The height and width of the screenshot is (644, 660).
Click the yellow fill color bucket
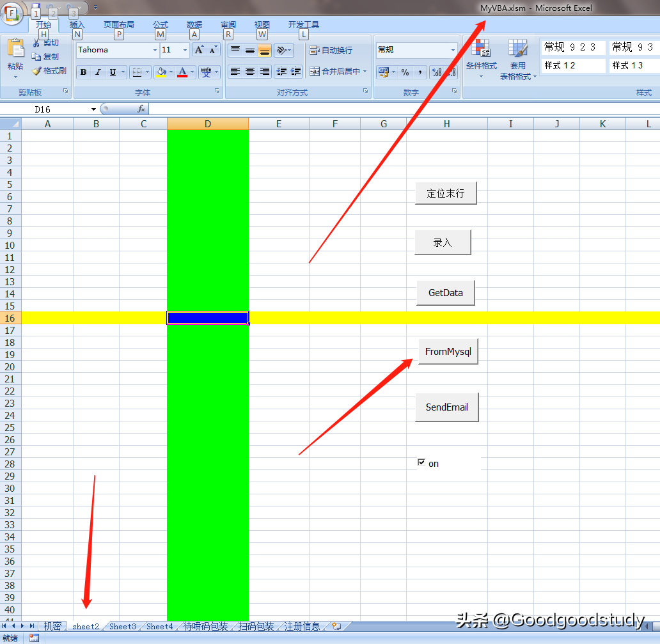click(162, 72)
